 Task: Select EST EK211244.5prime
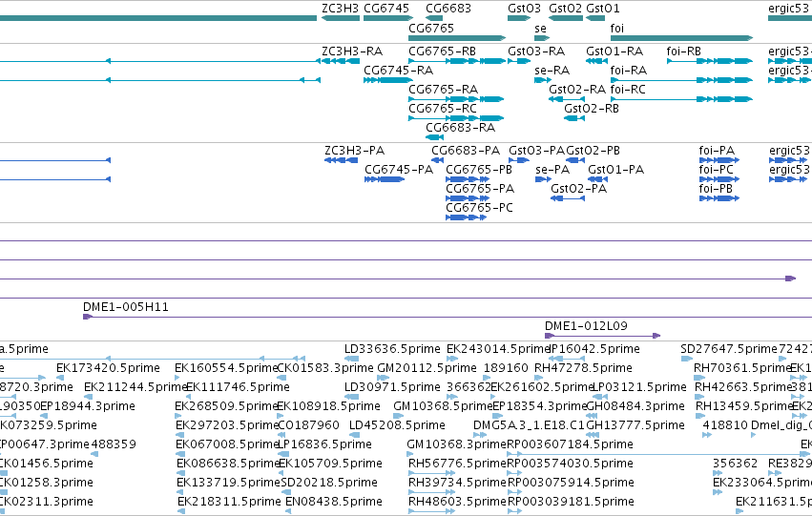(135, 387)
